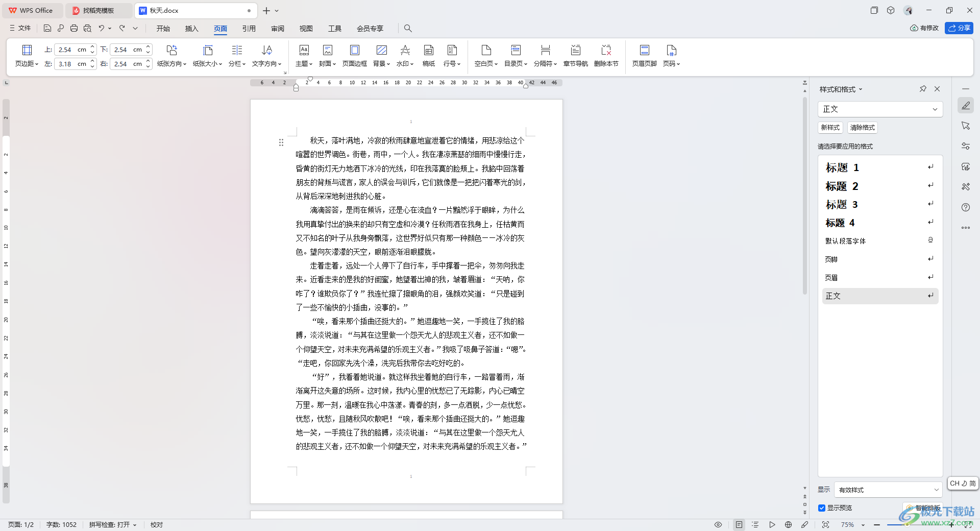Open Page Number options
980x531 pixels.
coord(671,56)
